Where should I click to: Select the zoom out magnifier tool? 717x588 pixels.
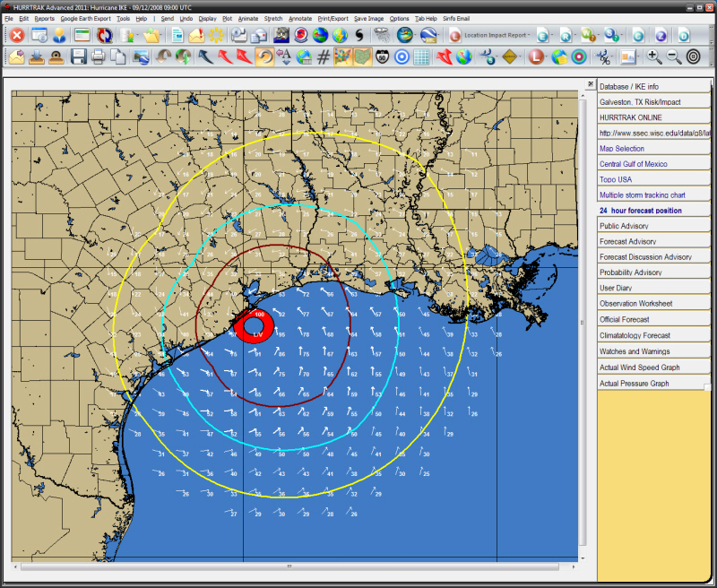(x=674, y=57)
